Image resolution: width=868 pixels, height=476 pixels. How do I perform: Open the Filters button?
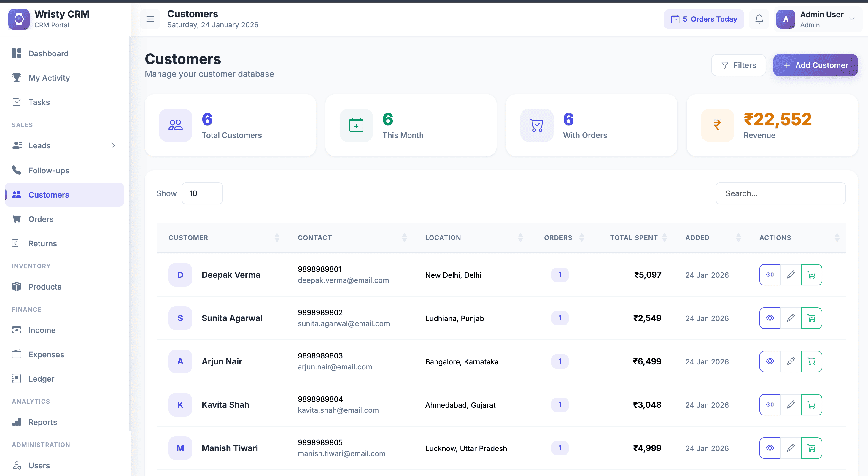pos(738,65)
